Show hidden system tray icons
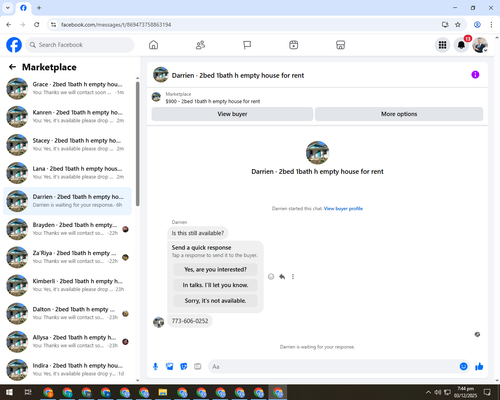 [x=428, y=392]
